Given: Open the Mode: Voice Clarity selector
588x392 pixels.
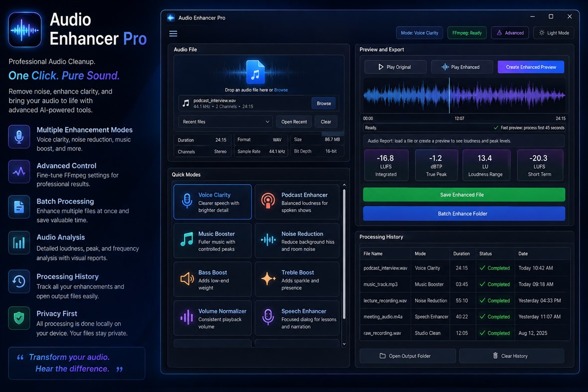Looking at the screenshot, I should pos(419,33).
